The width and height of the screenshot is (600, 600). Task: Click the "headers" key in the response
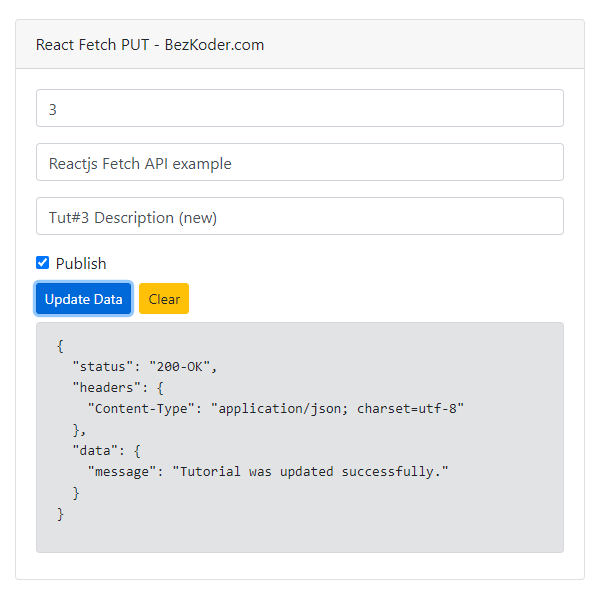107,387
